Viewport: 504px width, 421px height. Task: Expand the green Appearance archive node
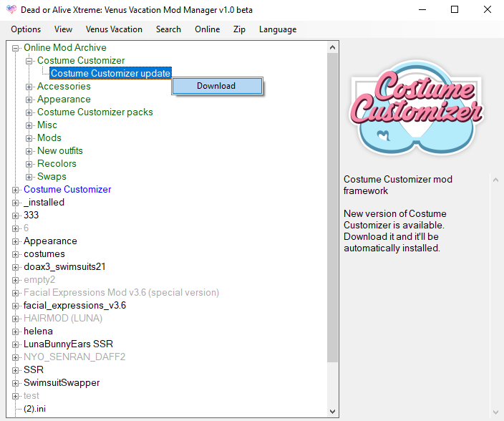point(29,100)
